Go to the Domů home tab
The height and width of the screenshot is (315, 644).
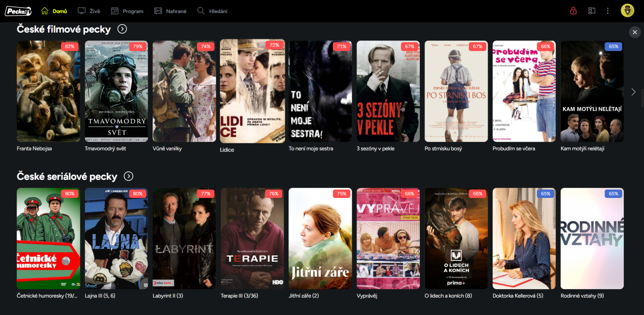tap(54, 11)
